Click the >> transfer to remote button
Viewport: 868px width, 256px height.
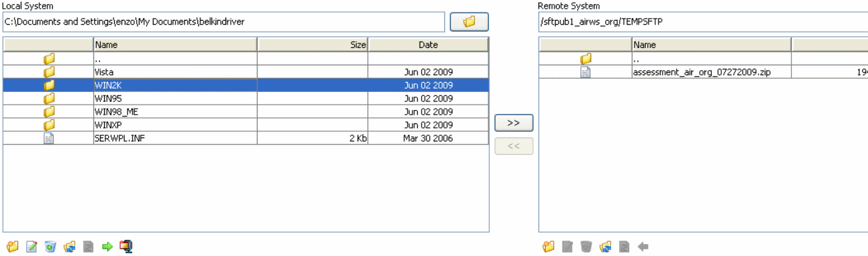pos(514,123)
